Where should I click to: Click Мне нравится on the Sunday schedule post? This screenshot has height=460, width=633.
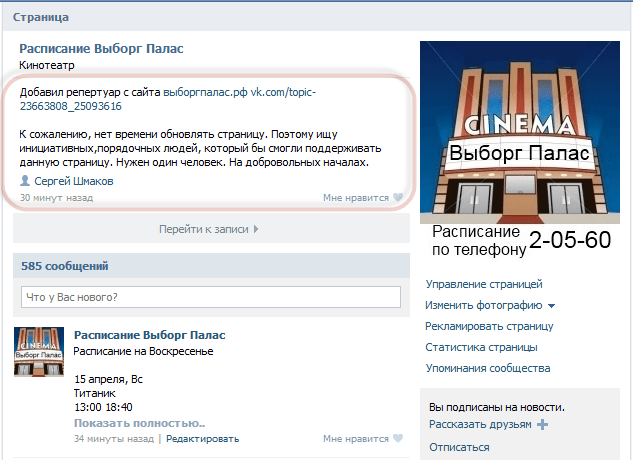coord(356,439)
